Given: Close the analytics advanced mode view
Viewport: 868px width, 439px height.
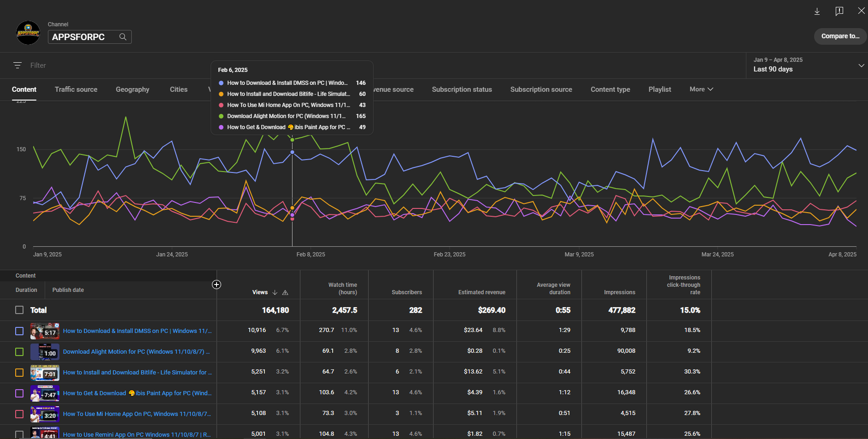Looking at the screenshot, I should point(861,11).
